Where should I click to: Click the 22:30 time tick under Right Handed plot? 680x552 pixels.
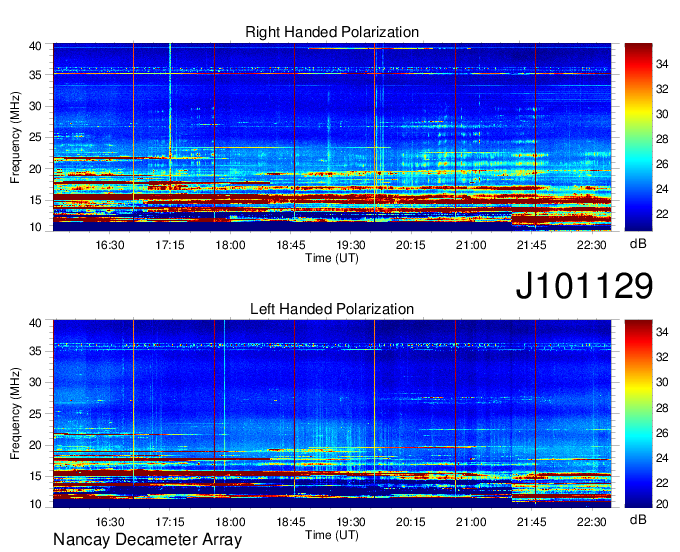tap(592, 245)
